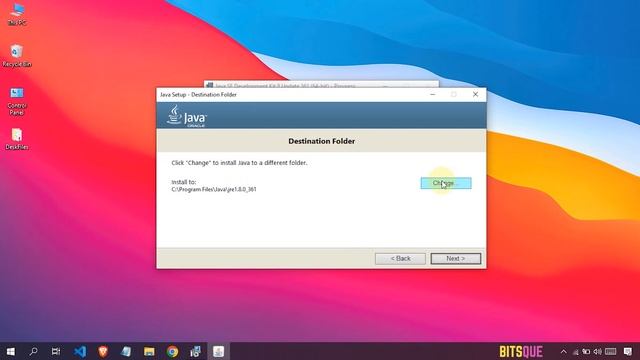Select the DeskFiles desktop icon
The image size is (640, 360).
(17, 139)
